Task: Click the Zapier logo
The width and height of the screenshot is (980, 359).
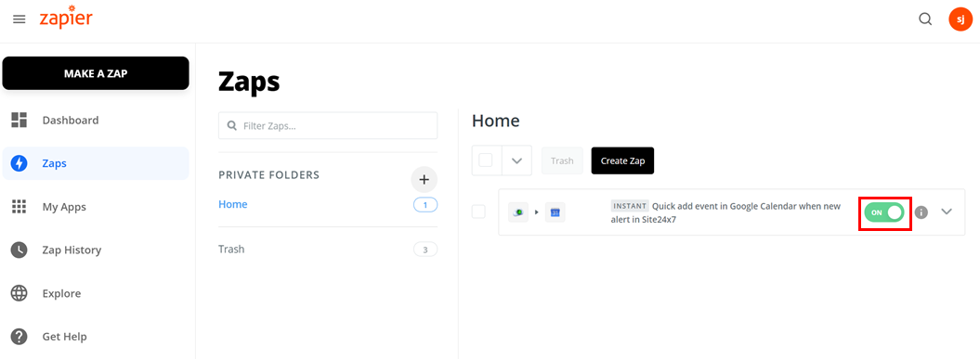Action: 66,18
